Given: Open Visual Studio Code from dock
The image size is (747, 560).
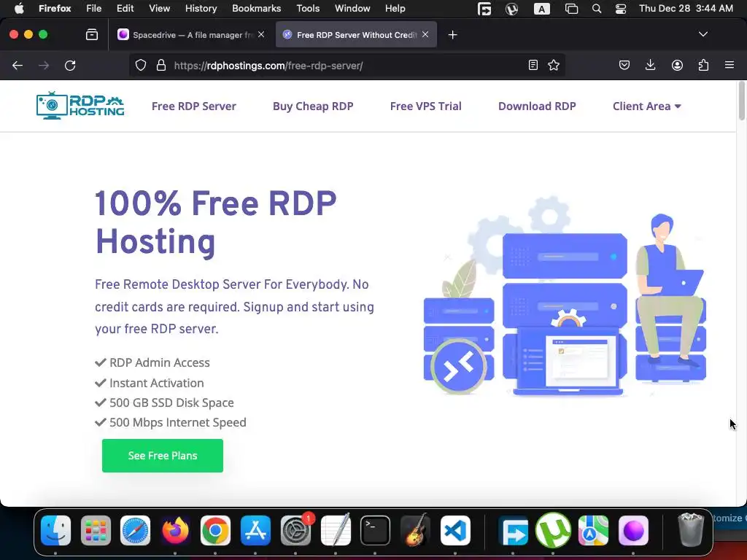Looking at the screenshot, I should (x=455, y=531).
